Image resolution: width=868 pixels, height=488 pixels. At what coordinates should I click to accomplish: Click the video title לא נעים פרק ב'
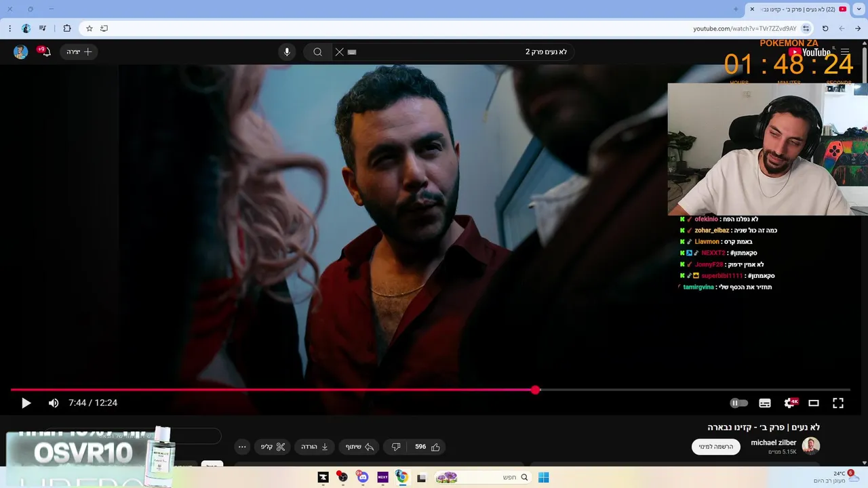click(764, 427)
